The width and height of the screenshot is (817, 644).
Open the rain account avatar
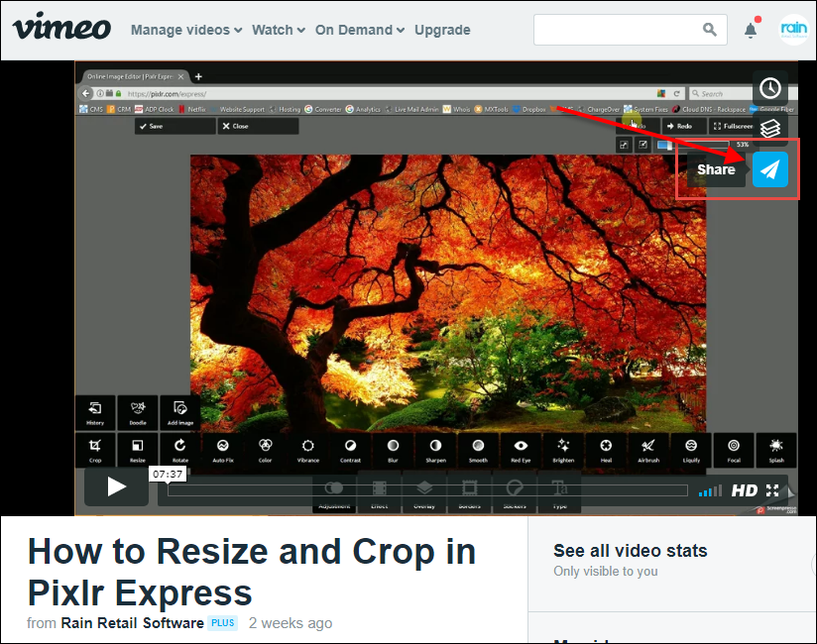coord(793,30)
